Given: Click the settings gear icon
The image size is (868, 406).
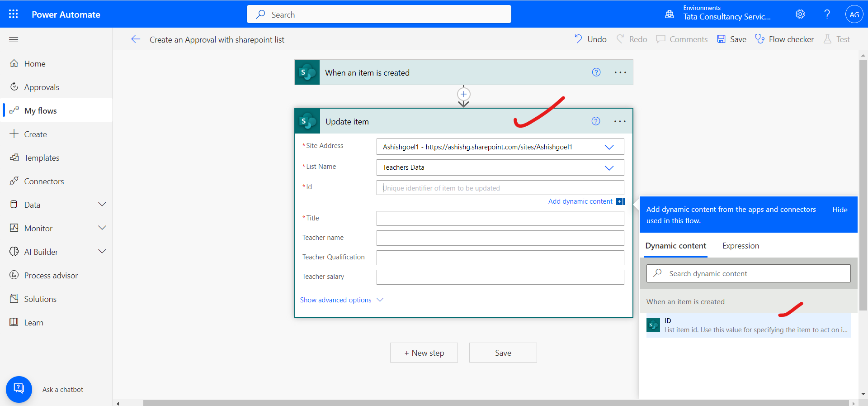Looking at the screenshot, I should pos(800,14).
